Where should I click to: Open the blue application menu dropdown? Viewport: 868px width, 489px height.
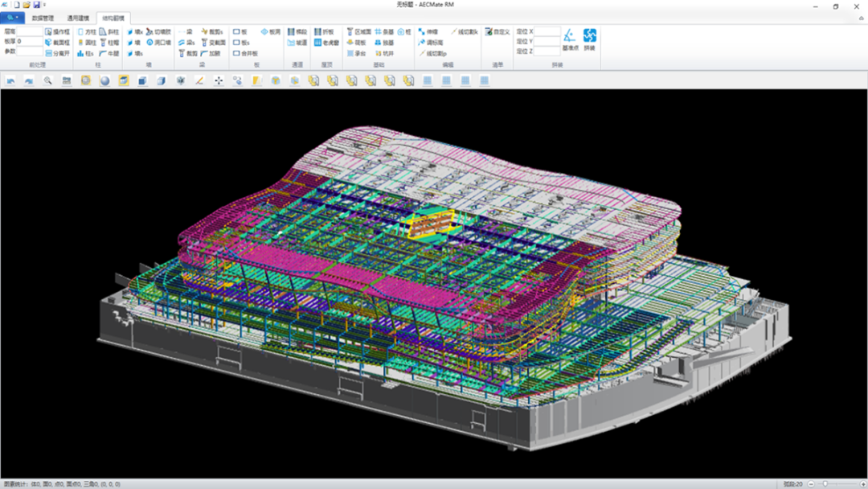[13, 17]
